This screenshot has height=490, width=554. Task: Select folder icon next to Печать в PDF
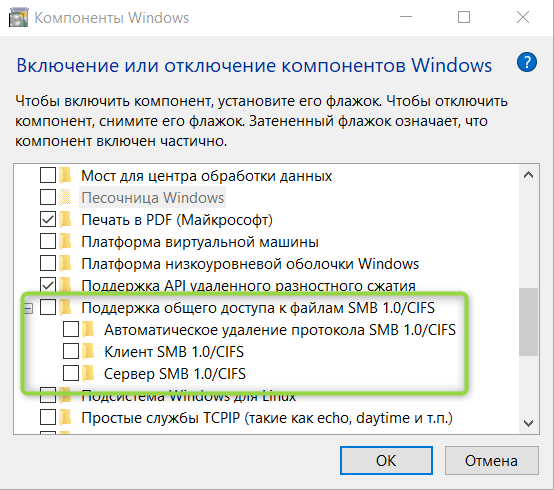point(65,220)
